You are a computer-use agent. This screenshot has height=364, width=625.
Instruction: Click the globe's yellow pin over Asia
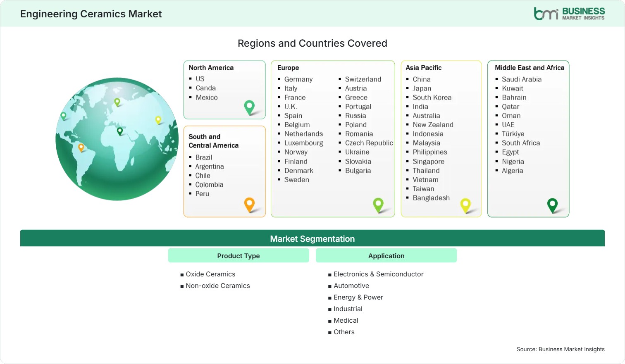point(158,120)
